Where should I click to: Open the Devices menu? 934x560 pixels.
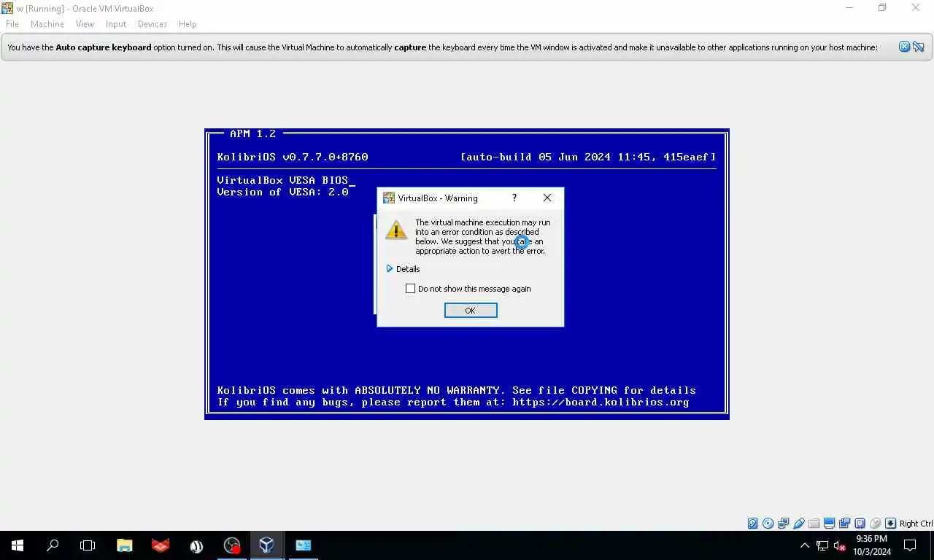153,24
